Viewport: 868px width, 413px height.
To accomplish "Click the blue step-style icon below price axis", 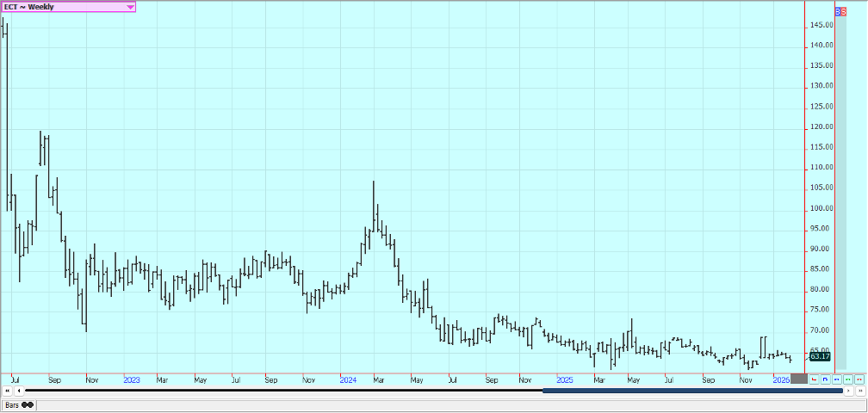I will click(825, 379).
